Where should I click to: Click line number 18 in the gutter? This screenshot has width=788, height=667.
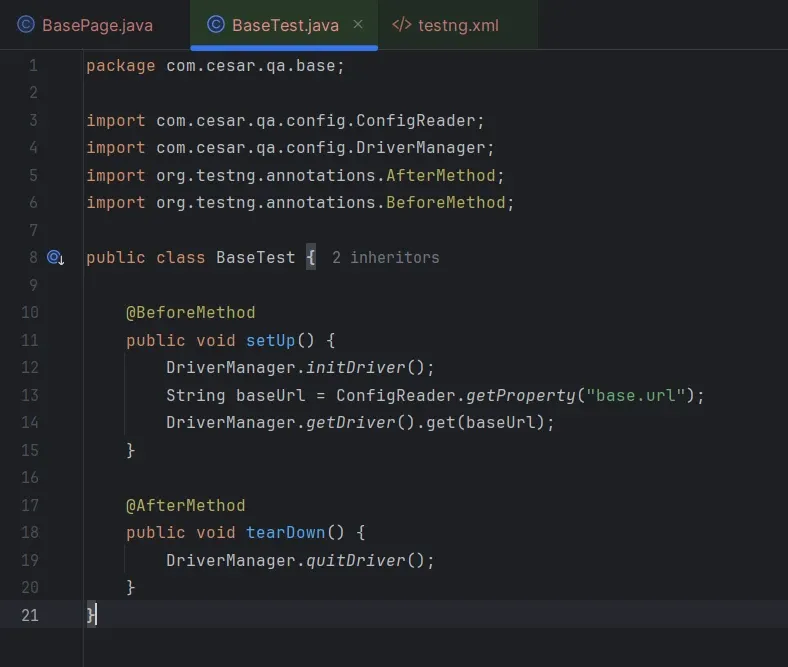(30, 532)
